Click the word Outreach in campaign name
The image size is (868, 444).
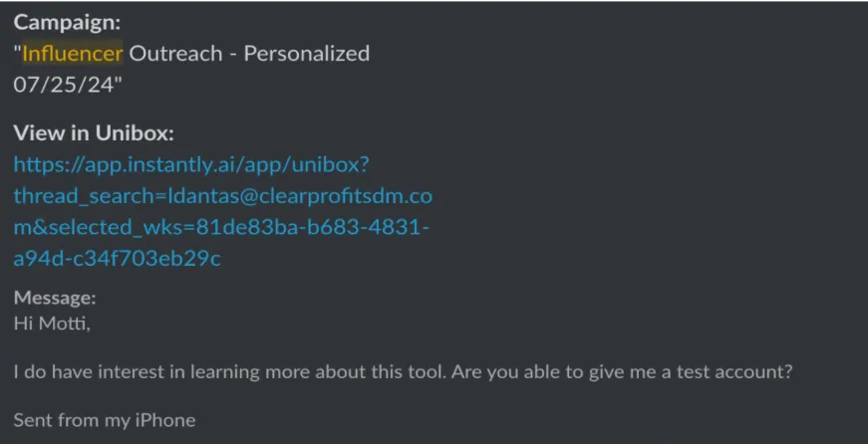tap(175, 54)
